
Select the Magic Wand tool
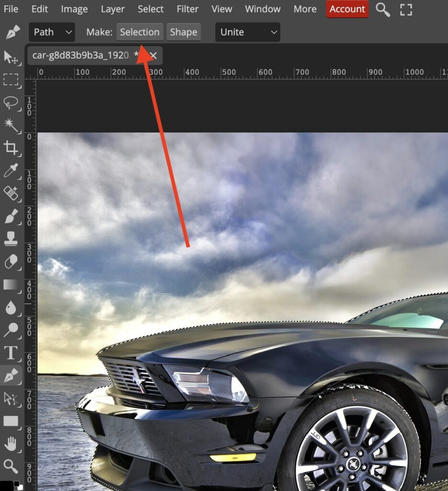point(11,125)
